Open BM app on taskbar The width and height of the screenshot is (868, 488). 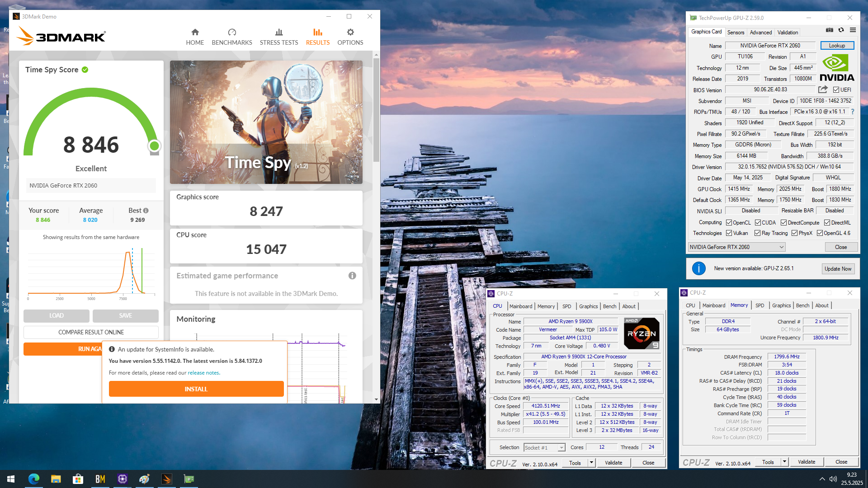(x=100, y=479)
